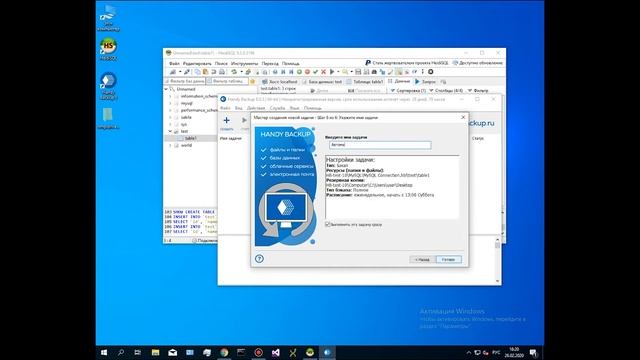The height and width of the screenshot is (360, 640).
Task: Open Инструменты menu in HeidiSQL
Action: 244,64
